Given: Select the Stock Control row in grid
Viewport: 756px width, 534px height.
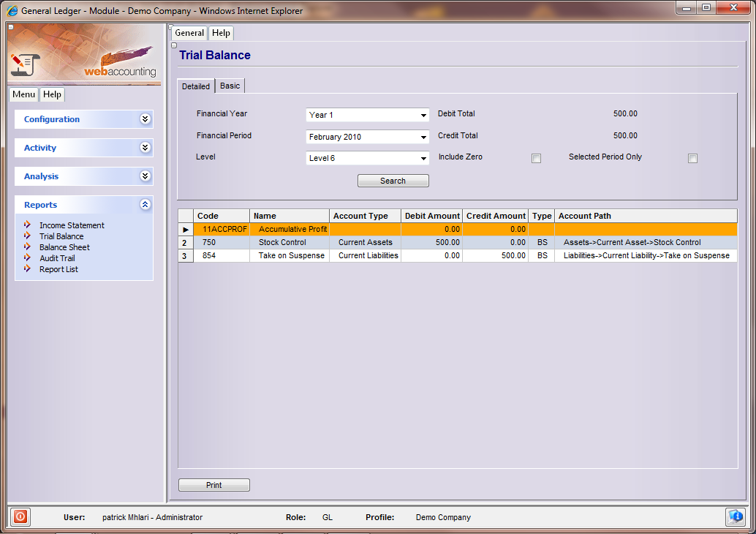Looking at the screenshot, I should (282, 243).
